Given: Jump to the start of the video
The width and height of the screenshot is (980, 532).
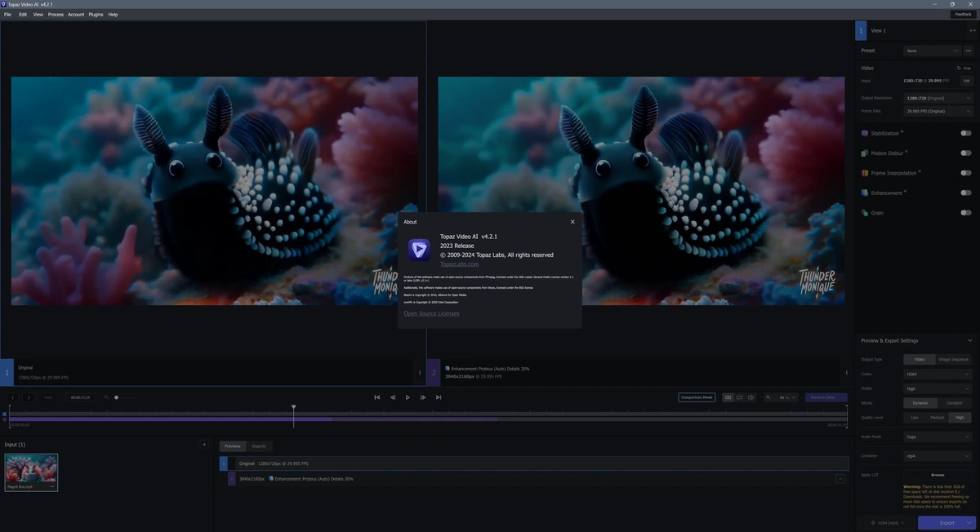Looking at the screenshot, I should point(376,397).
